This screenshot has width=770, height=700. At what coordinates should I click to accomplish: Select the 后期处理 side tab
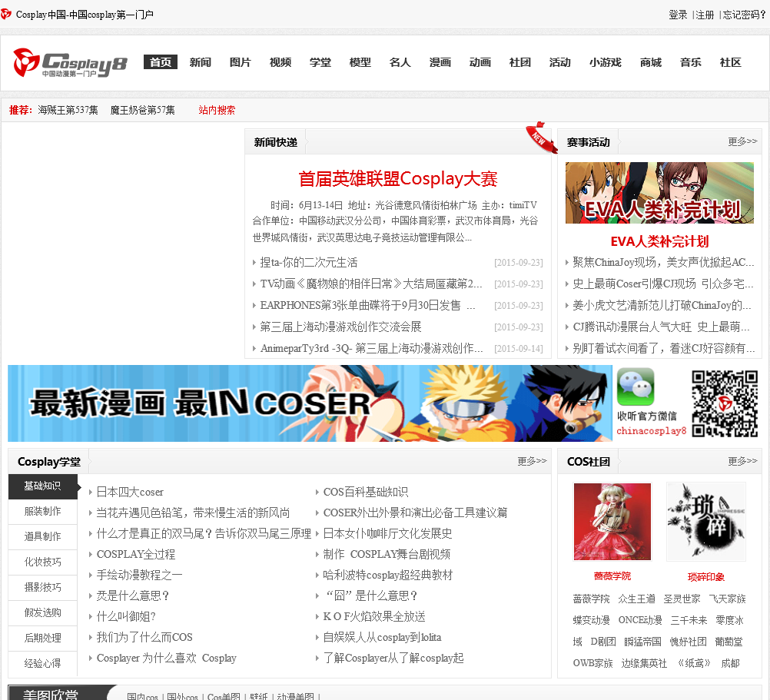point(43,639)
